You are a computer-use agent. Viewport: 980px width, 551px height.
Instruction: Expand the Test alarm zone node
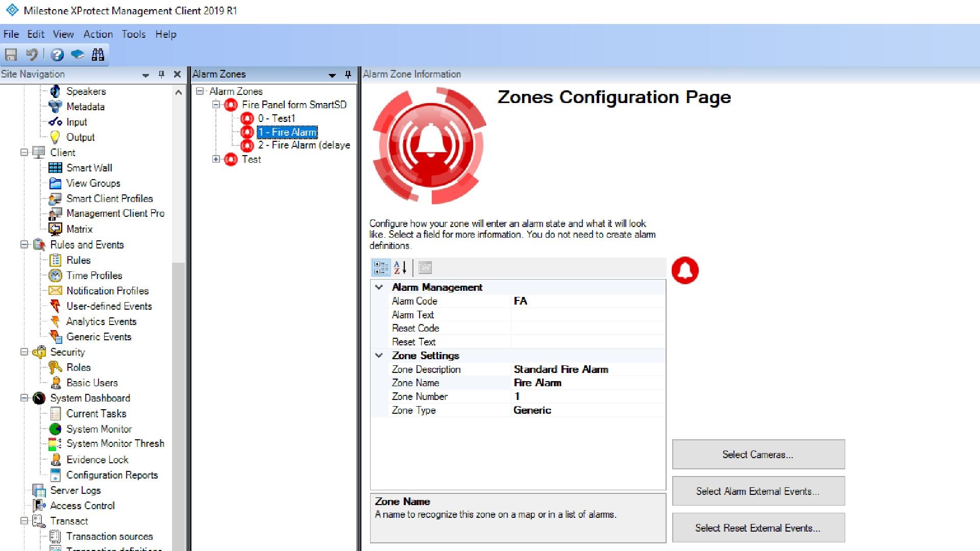(216, 159)
